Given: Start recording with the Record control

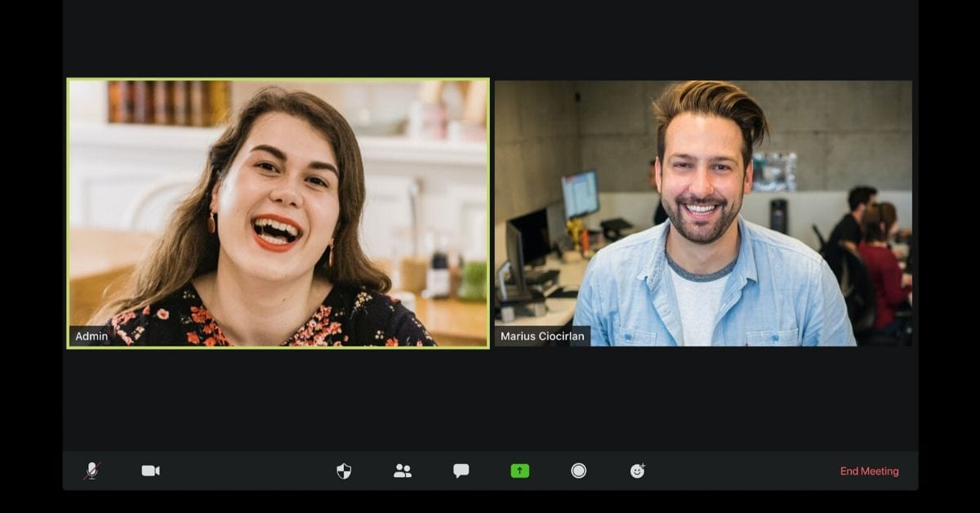Looking at the screenshot, I should (578, 471).
